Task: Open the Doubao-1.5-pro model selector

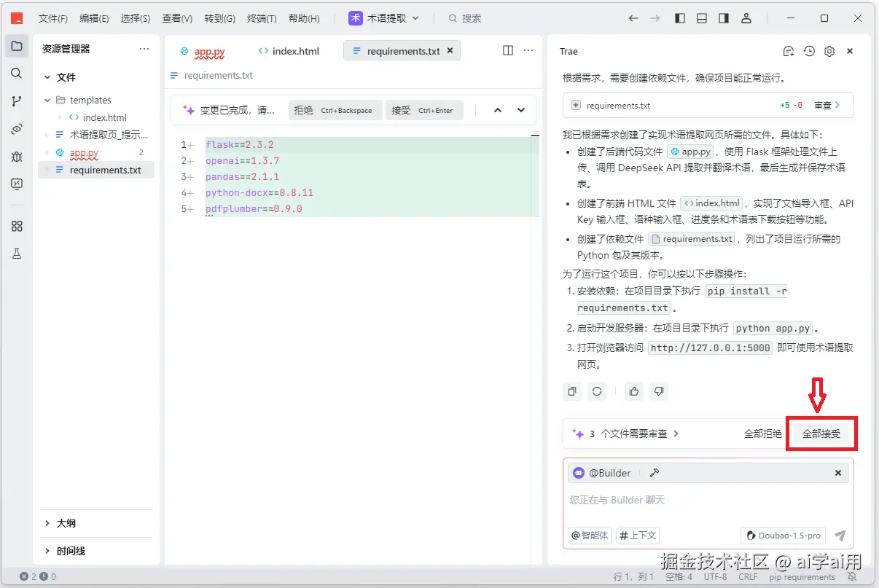Action: (784, 536)
